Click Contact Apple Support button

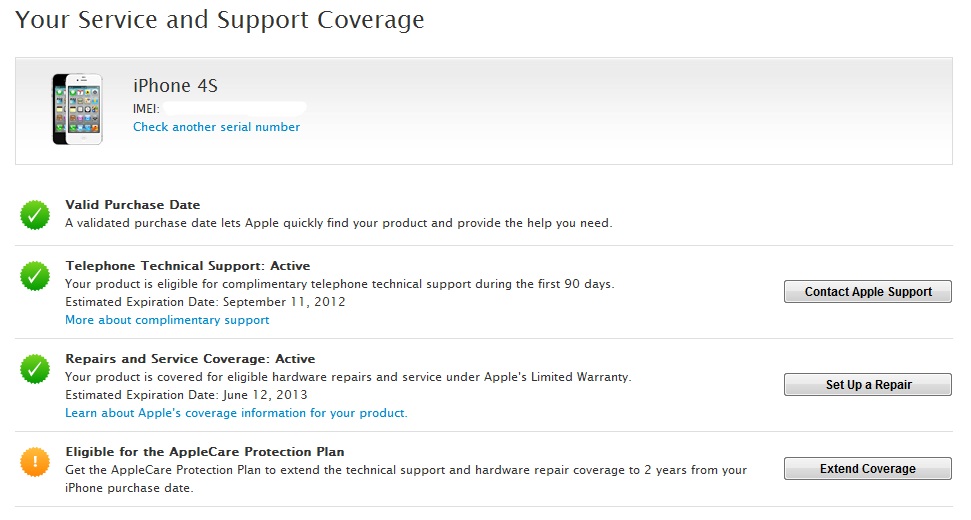pos(868,292)
